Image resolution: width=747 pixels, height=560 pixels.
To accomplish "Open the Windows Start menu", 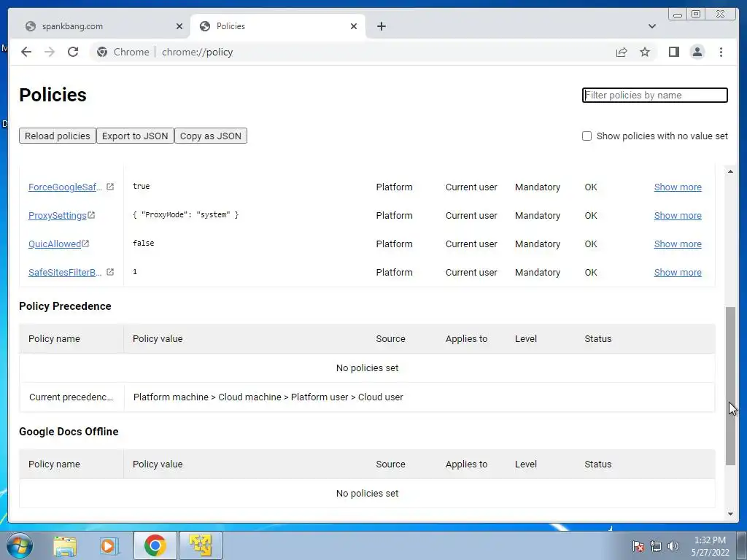I will [20, 545].
